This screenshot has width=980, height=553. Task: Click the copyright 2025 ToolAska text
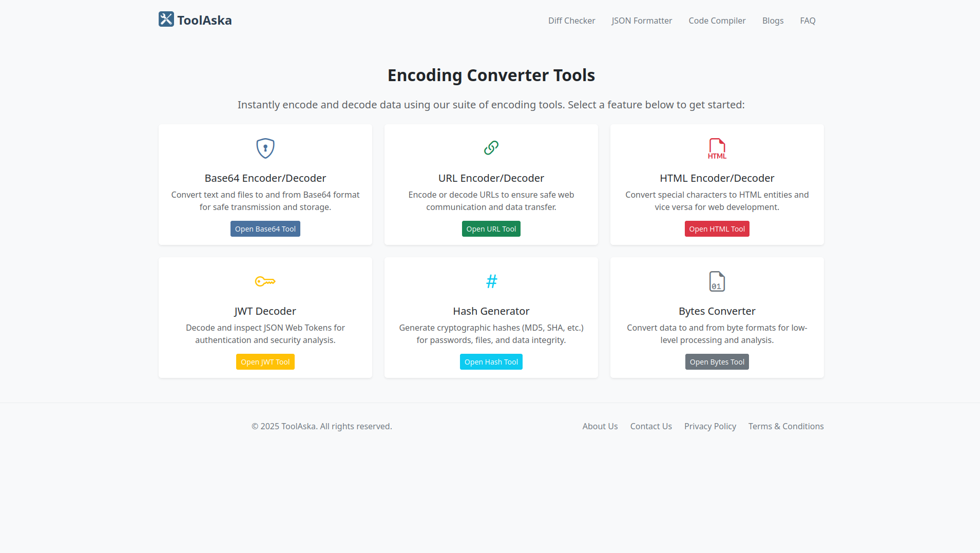pyautogui.click(x=322, y=426)
